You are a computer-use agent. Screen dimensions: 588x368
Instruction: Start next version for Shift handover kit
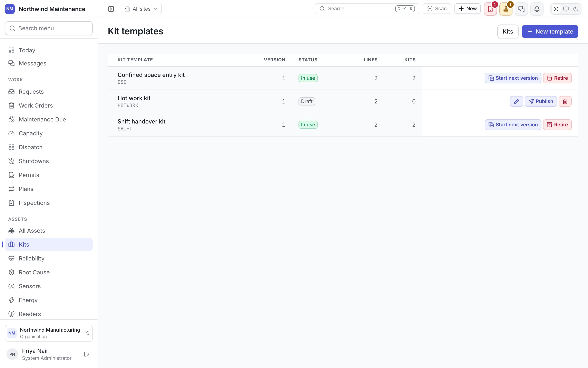(513, 125)
